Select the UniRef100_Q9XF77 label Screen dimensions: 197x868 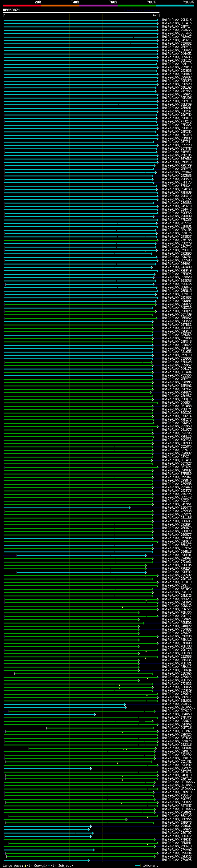[x=177, y=704]
